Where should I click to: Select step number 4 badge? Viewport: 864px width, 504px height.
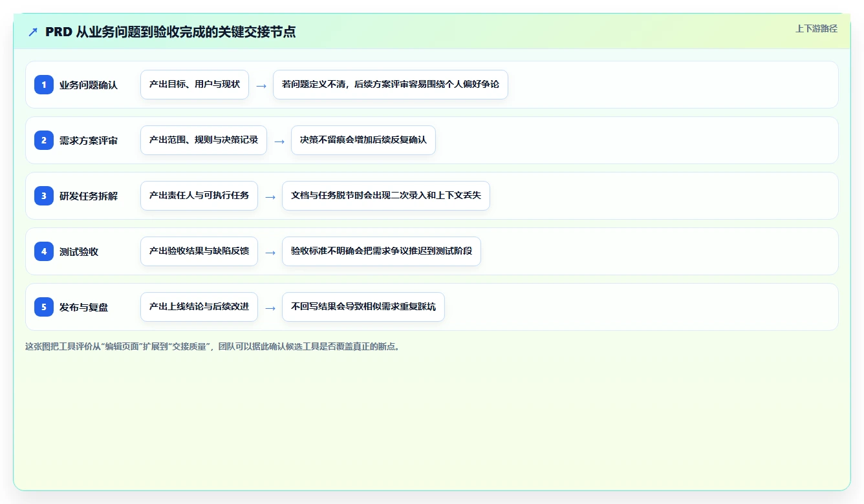tap(44, 251)
